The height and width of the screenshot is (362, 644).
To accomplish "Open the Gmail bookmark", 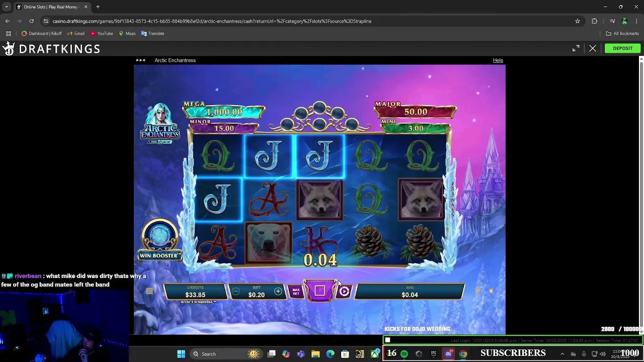I will pyautogui.click(x=75, y=34).
